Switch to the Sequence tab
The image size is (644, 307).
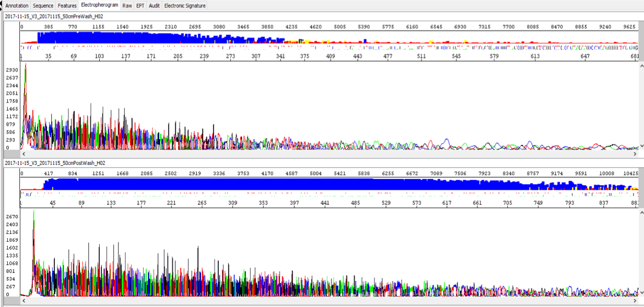point(43,6)
